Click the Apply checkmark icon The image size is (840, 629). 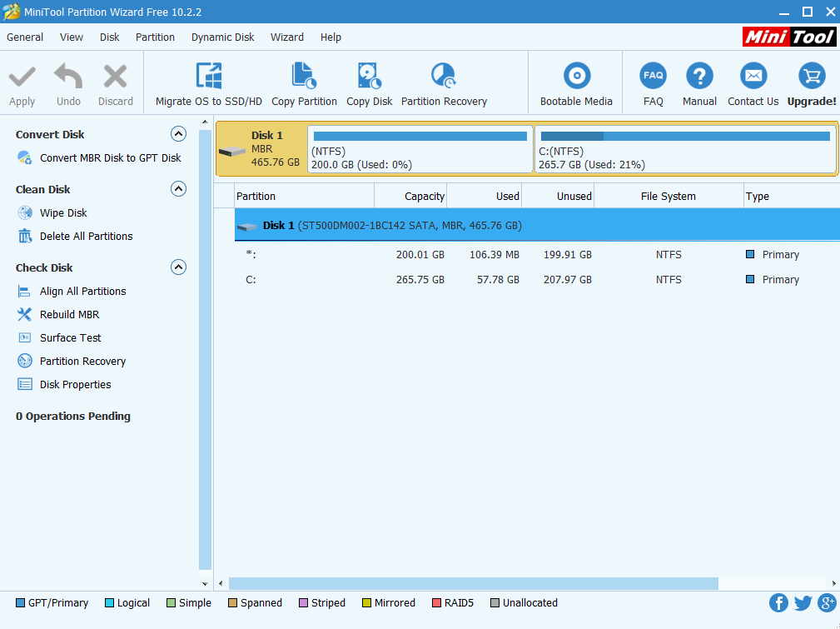tap(22, 77)
